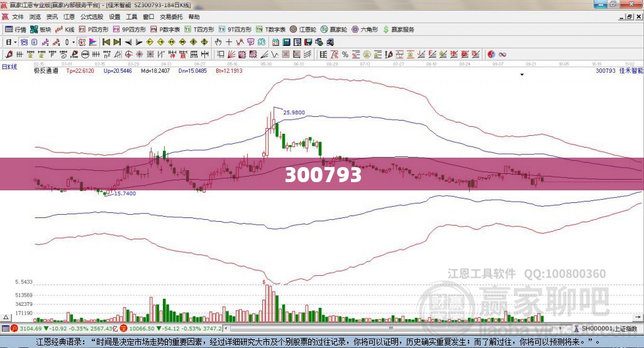Select the crosshair cursor tool

[x=229, y=42]
